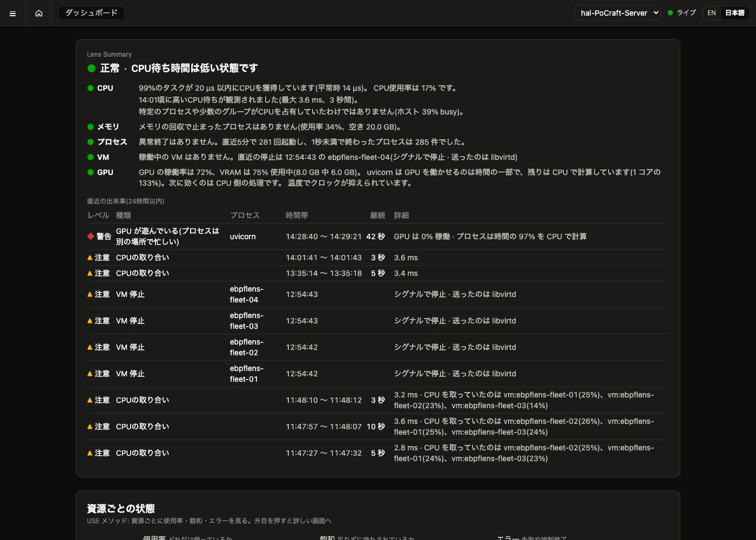Click the green status dot beside 正常

91,68
